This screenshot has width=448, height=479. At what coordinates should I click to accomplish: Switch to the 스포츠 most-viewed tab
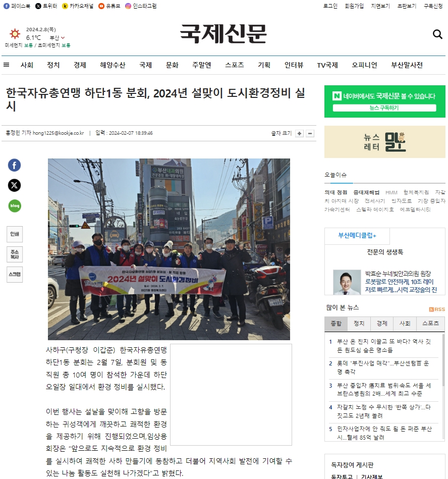[x=430, y=324]
